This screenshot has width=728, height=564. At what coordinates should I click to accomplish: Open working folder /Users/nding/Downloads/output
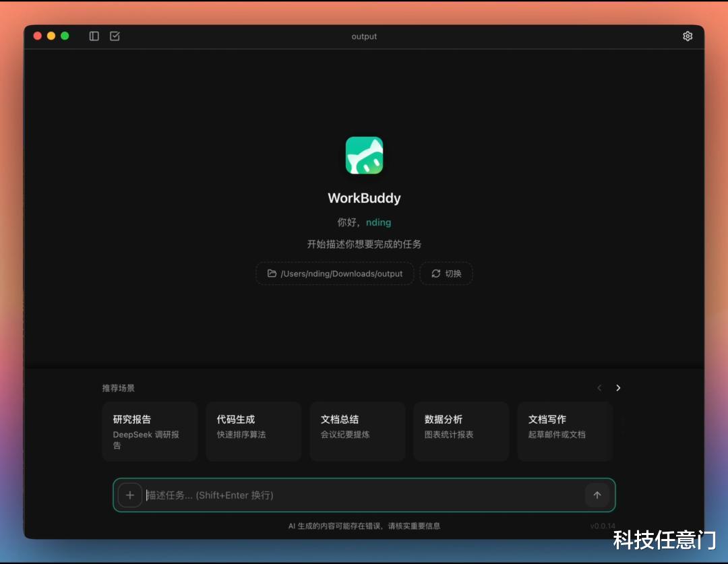click(335, 274)
